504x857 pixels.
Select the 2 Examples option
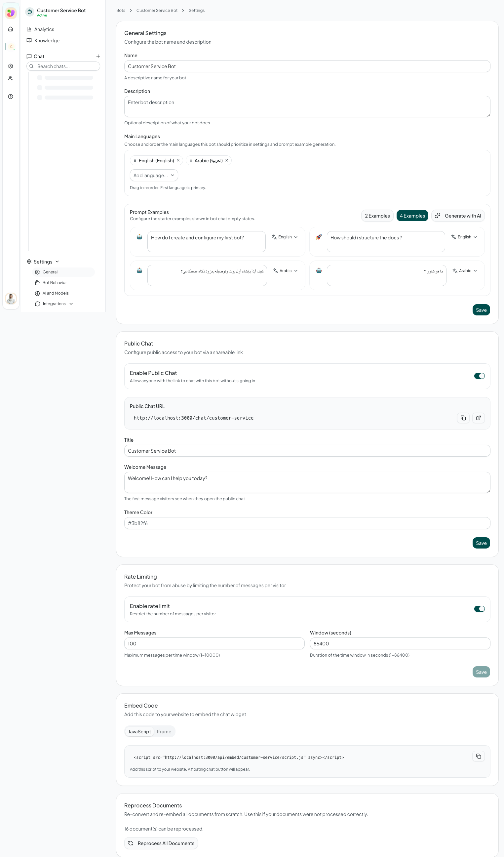[x=377, y=216]
